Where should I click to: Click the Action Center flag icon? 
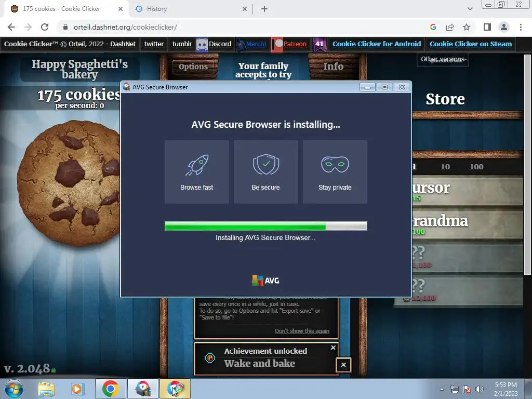(x=467, y=389)
